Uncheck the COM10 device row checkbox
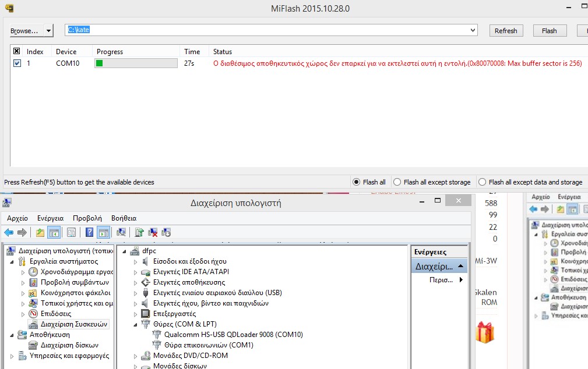Screen dimensions: 588x369 17,63
